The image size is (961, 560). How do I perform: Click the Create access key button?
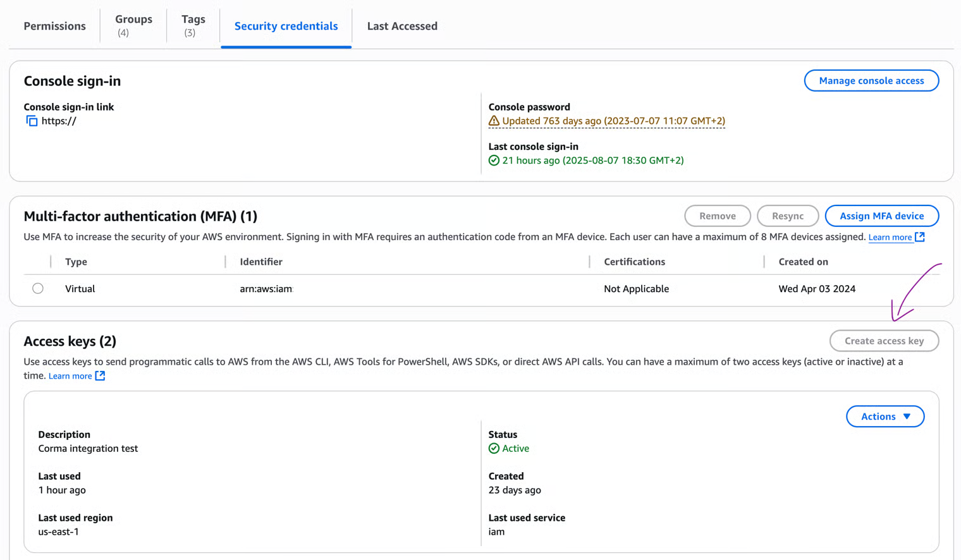click(883, 341)
